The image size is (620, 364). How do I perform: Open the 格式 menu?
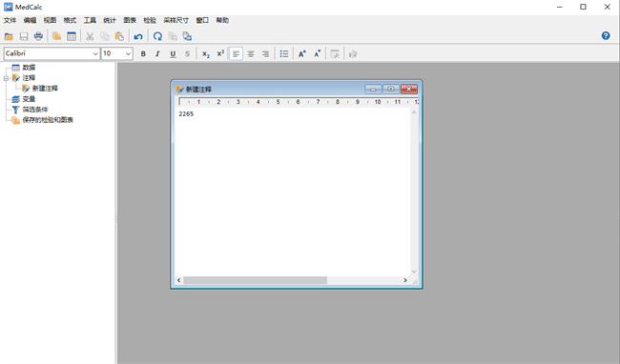[x=70, y=20]
